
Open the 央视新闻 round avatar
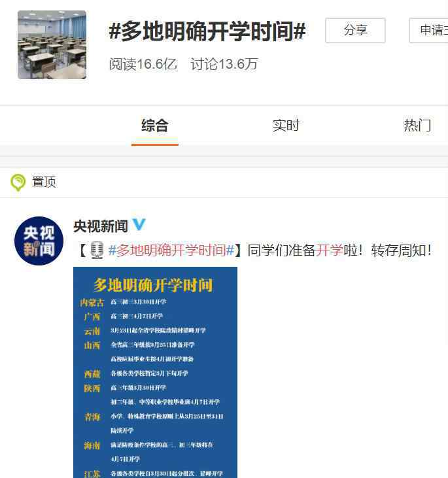(39, 241)
